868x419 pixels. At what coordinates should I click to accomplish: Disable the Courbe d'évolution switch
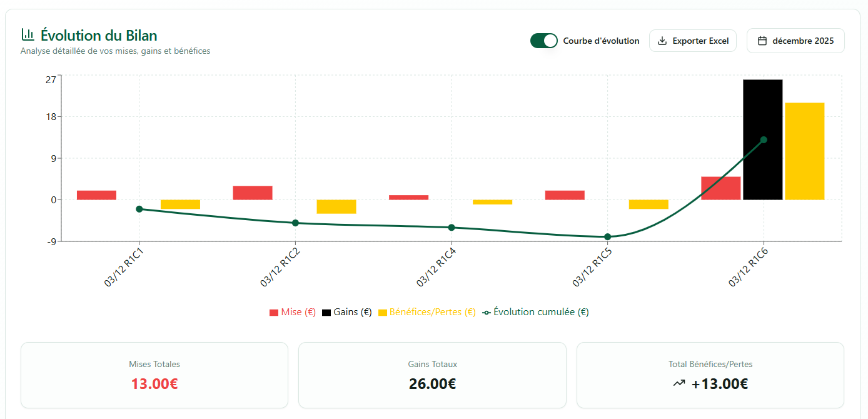click(x=543, y=41)
